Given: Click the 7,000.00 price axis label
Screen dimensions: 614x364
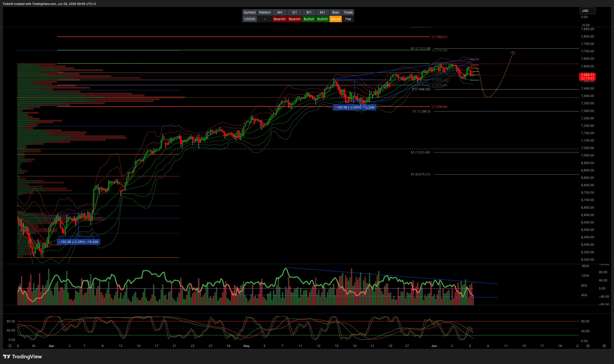Looking at the screenshot, I should (x=588, y=155).
